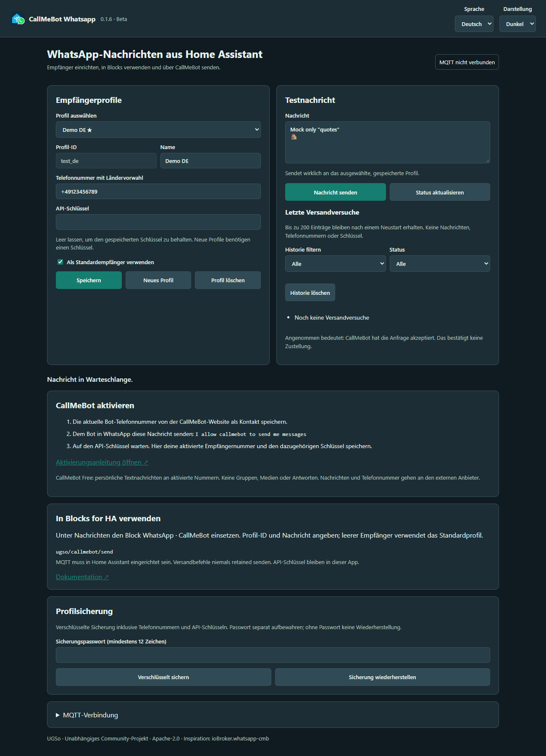Send the test message with Nachricht senden
The width and height of the screenshot is (546, 756).
click(x=336, y=192)
